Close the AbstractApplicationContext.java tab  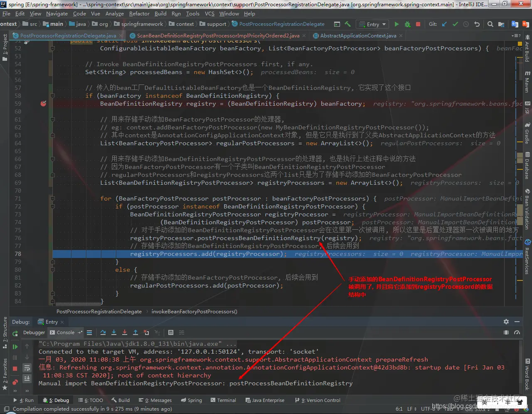click(x=400, y=36)
